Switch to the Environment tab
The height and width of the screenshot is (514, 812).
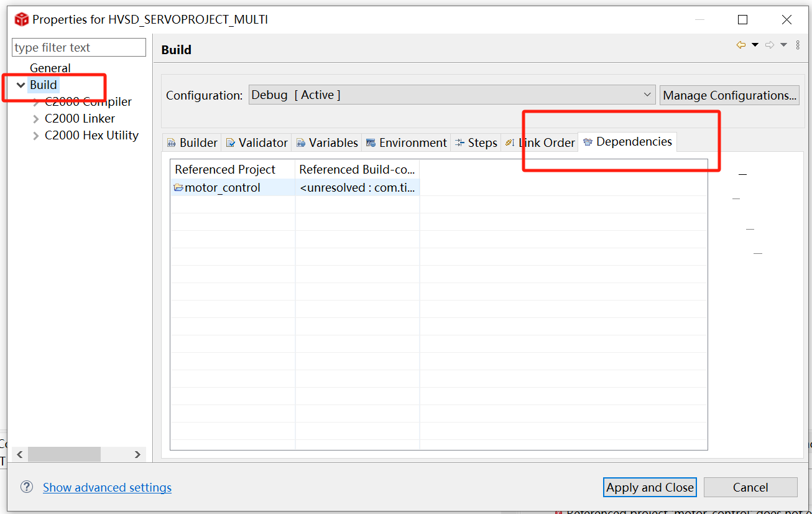(406, 143)
